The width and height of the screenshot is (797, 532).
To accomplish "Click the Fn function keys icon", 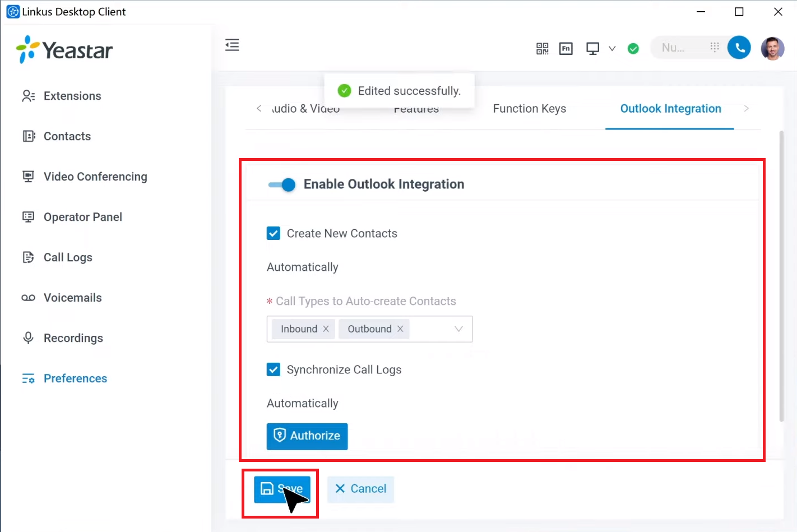I will (566, 48).
